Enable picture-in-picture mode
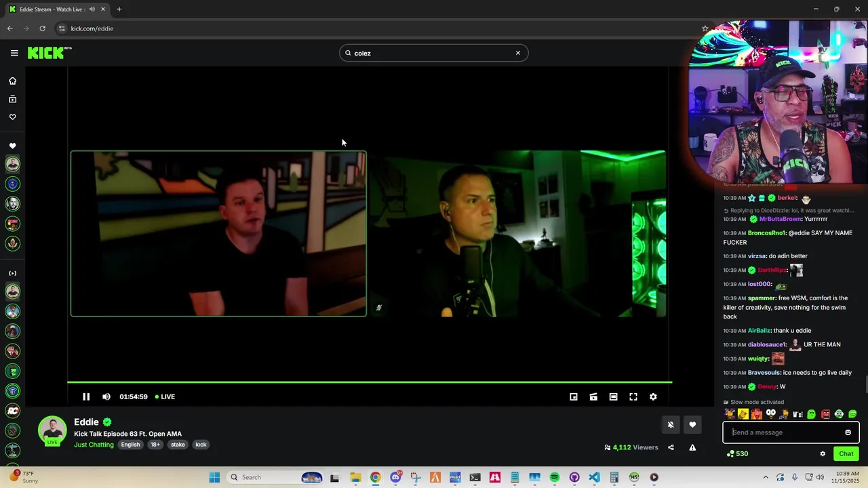 coord(574,397)
